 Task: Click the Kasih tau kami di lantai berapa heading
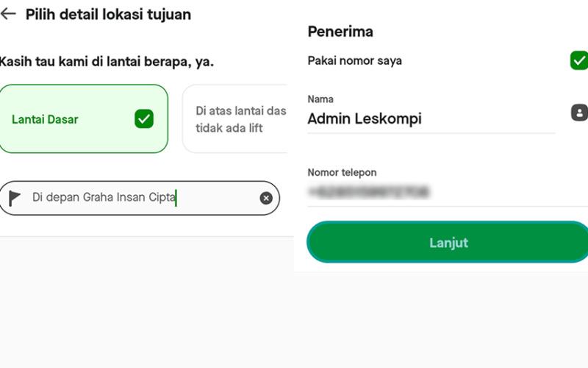[107, 61]
